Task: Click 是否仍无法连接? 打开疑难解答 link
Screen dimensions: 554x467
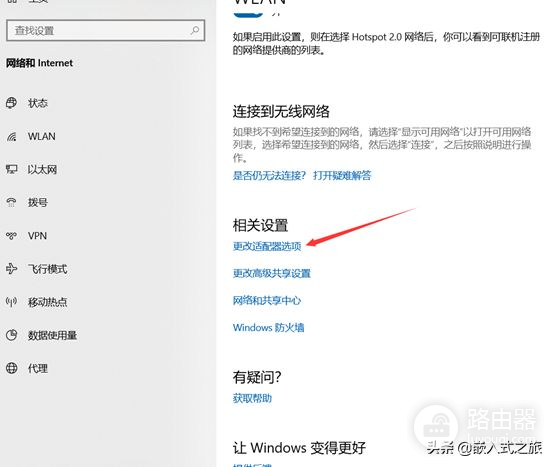Action: pos(302,175)
